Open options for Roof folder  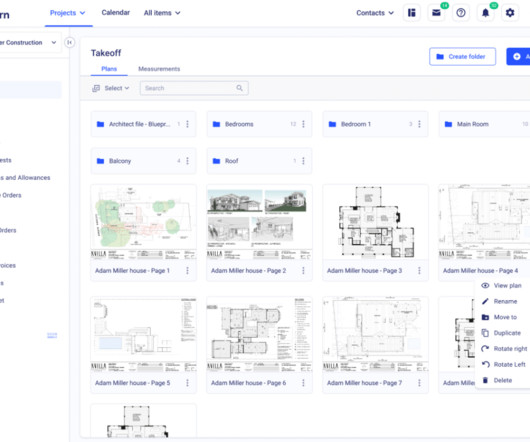pyautogui.click(x=303, y=161)
